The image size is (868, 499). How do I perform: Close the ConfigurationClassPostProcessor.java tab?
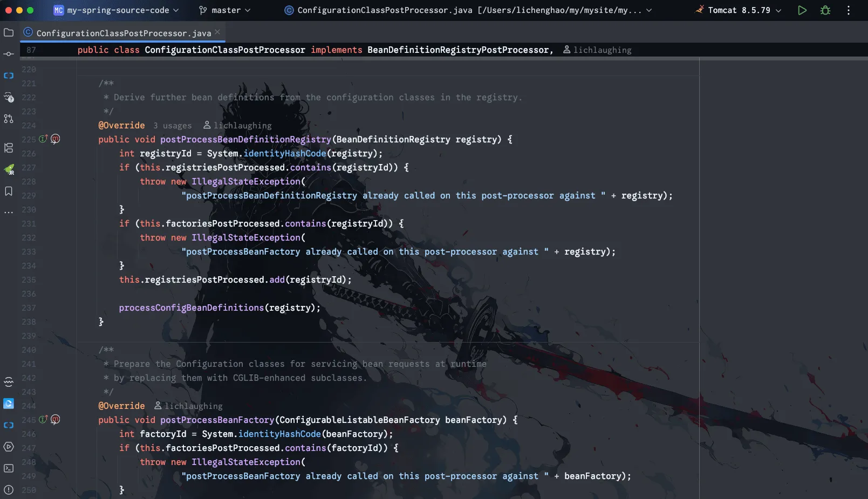(217, 32)
